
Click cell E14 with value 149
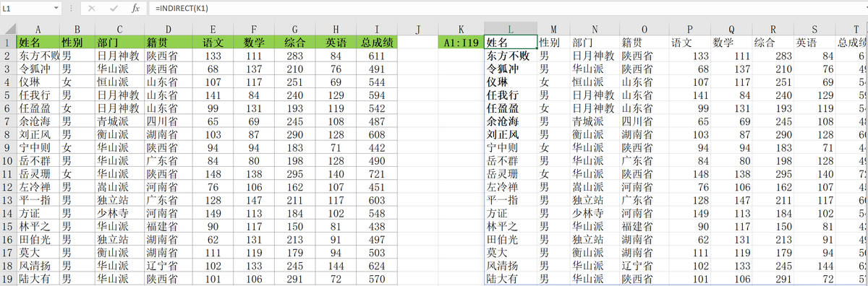point(213,213)
